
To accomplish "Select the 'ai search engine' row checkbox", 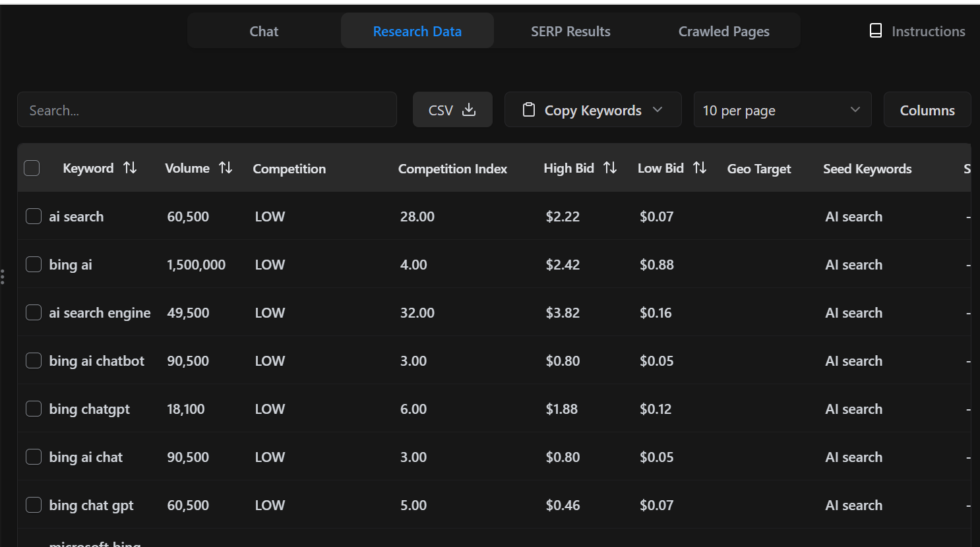I will pos(34,312).
